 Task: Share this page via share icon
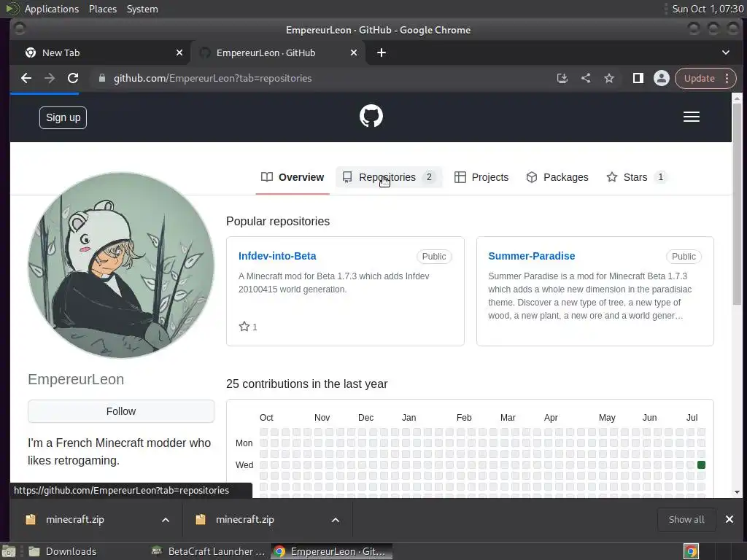click(x=586, y=78)
